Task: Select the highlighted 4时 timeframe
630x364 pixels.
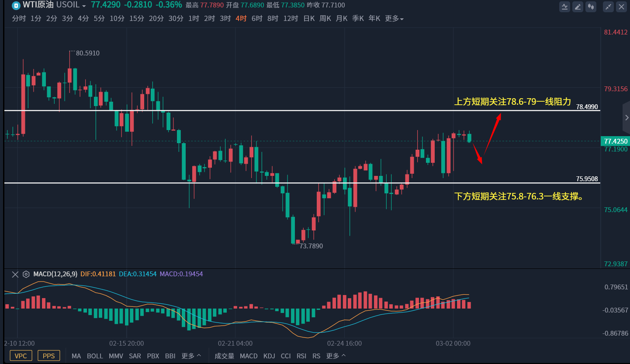Action: (241, 18)
